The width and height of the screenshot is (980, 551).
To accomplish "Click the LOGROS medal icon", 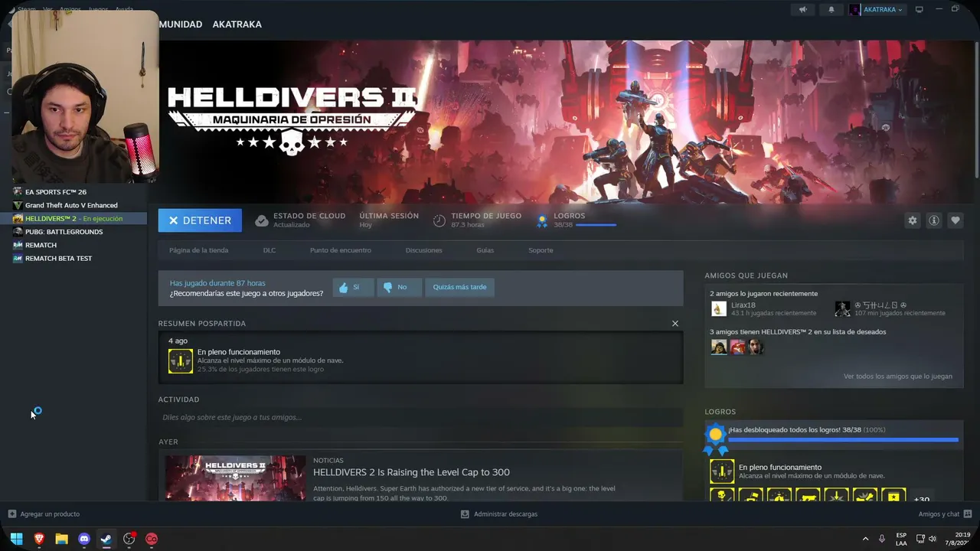I will 542,220.
